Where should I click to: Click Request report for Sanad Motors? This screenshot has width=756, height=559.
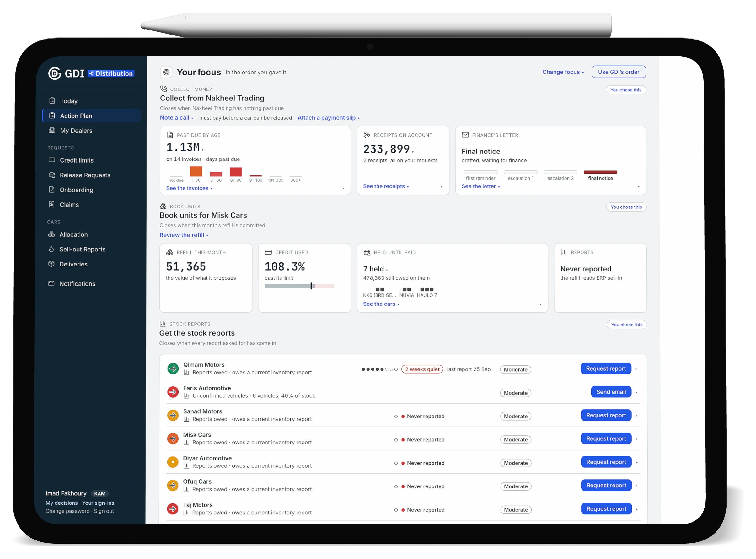(606, 415)
